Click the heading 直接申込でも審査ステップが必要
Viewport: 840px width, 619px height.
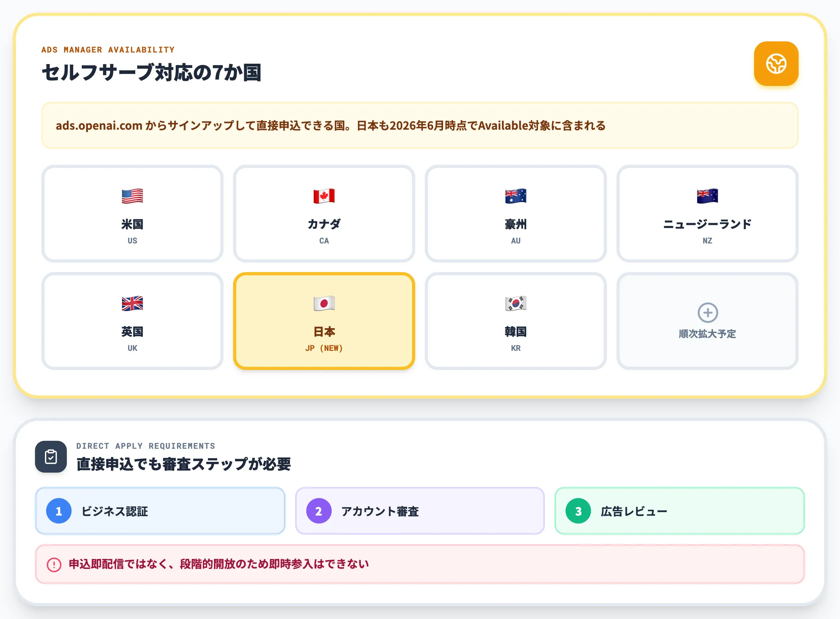[184, 464]
